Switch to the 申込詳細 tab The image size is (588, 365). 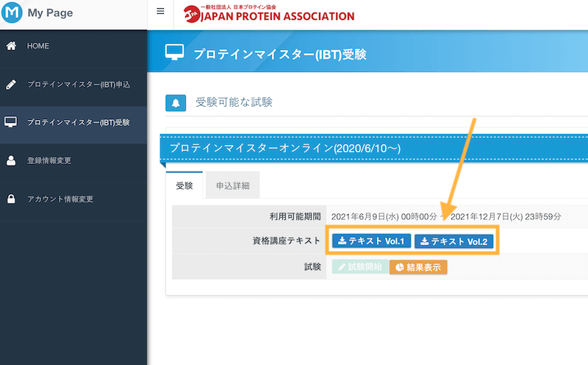pyautogui.click(x=232, y=185)
